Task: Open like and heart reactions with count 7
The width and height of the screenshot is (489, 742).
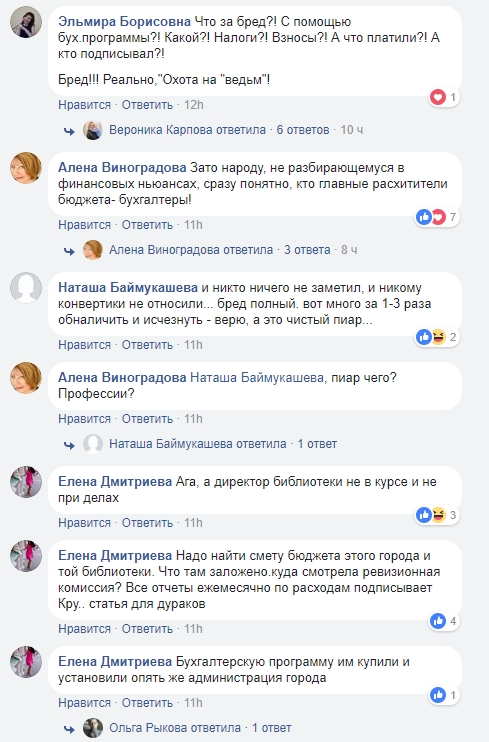Action: [x=437, y=217]
